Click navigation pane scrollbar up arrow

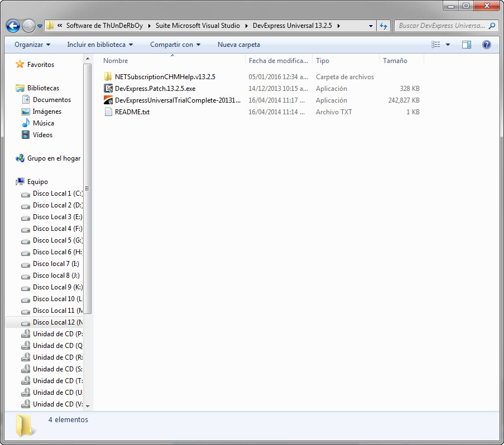pos(88,59)
